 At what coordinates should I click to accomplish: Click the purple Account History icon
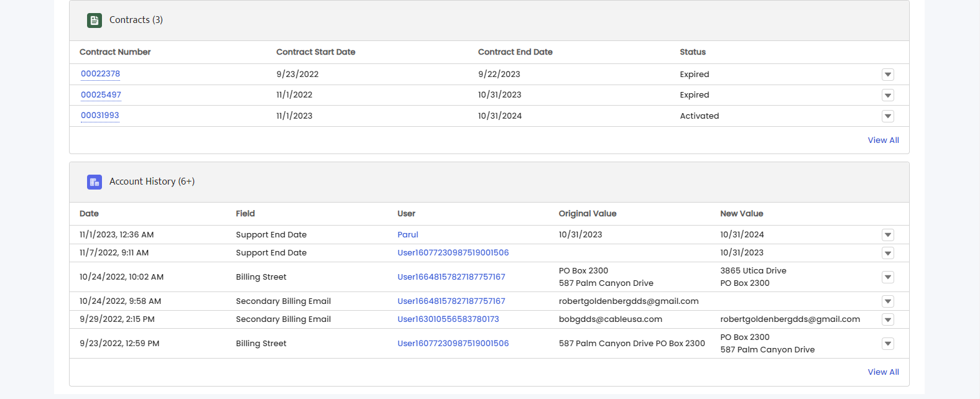tap(95, 182)
